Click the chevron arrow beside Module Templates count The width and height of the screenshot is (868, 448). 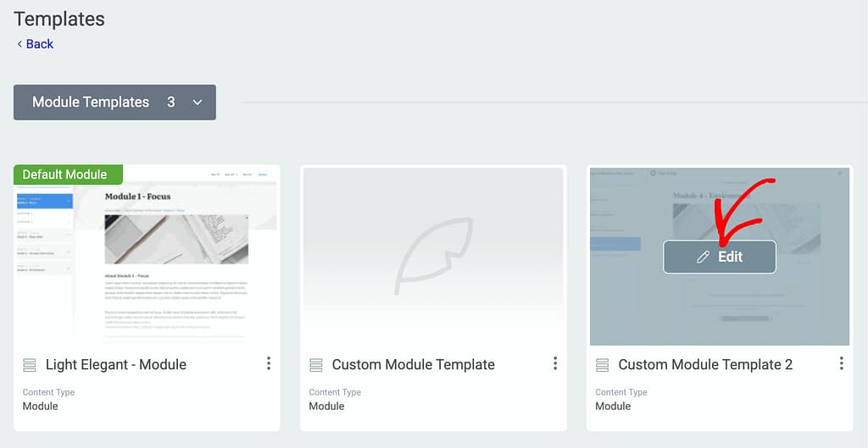[198, 102]
